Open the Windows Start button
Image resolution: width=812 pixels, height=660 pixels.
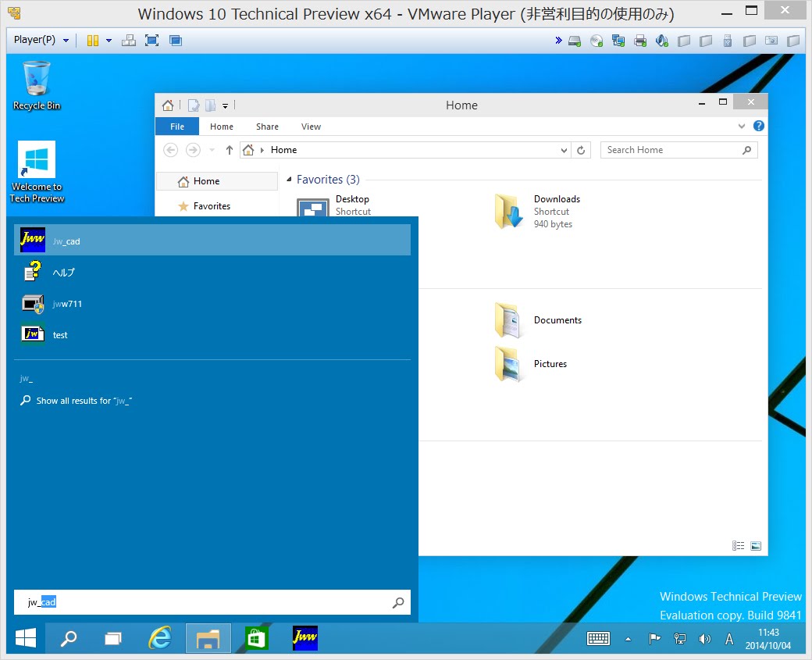[26, 638]
